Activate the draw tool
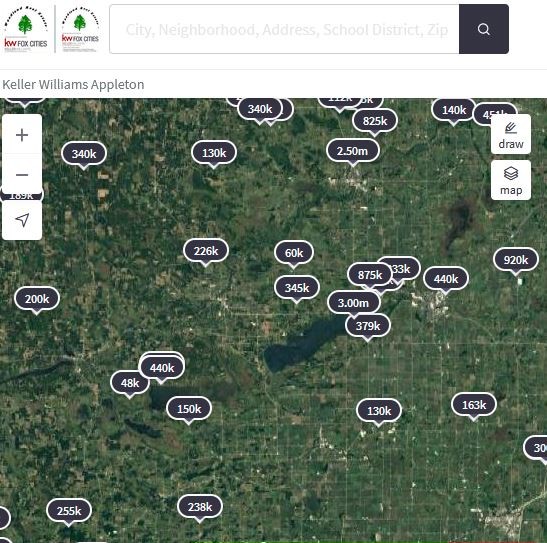The image size is (547, 543). tap(511, 134)
